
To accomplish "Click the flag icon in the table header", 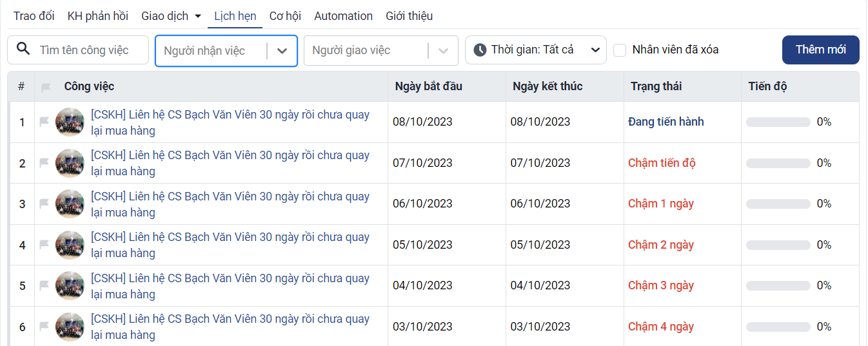I will tap(46, 87).
